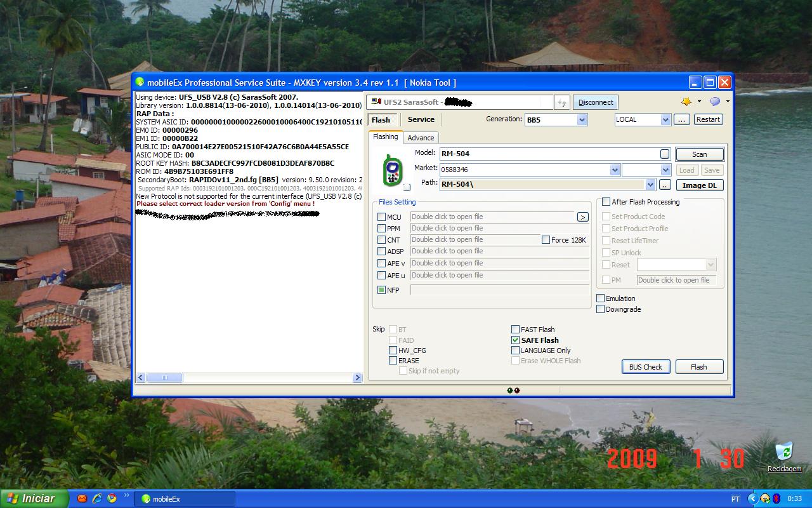
Task: Click the status indicator dots at window bottom
Action: [513, 391]
